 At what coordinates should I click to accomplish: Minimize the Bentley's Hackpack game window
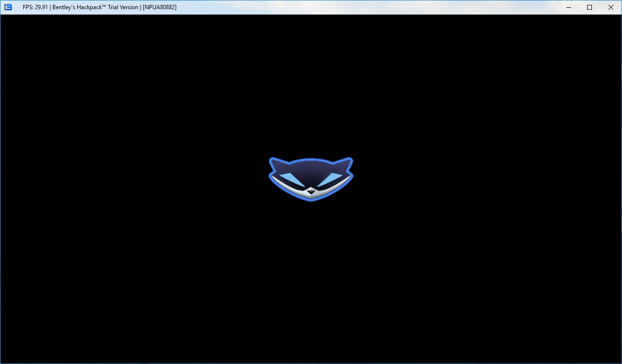(x=567, y=7)
